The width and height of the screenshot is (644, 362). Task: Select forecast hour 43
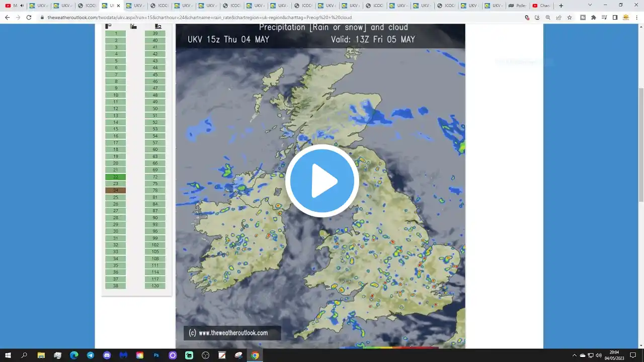[155, 61]
